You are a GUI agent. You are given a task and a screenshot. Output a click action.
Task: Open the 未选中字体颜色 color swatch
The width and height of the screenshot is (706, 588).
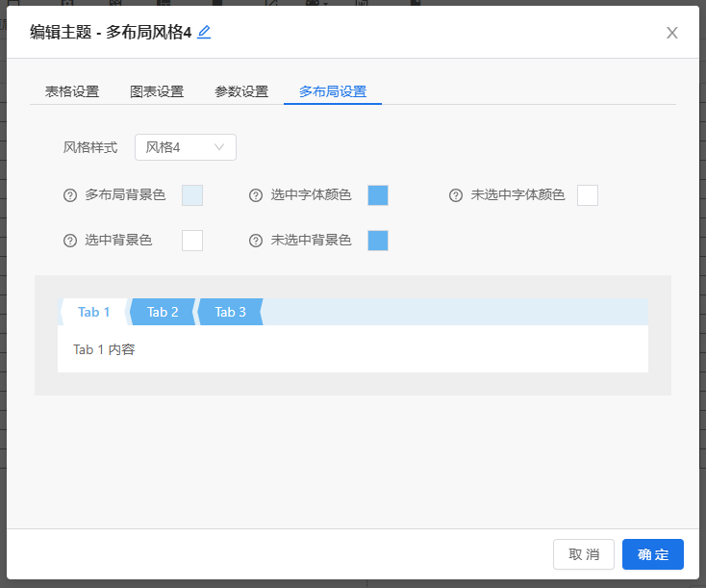click(588, 195)
